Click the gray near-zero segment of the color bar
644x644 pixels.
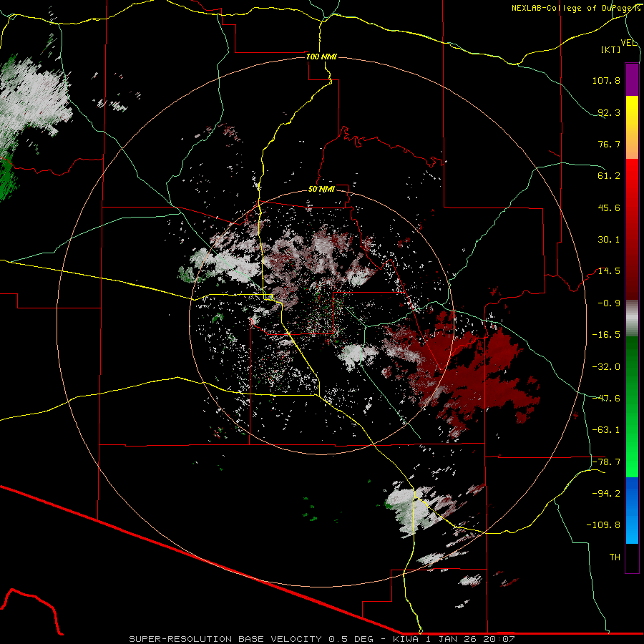click(632, 318)
